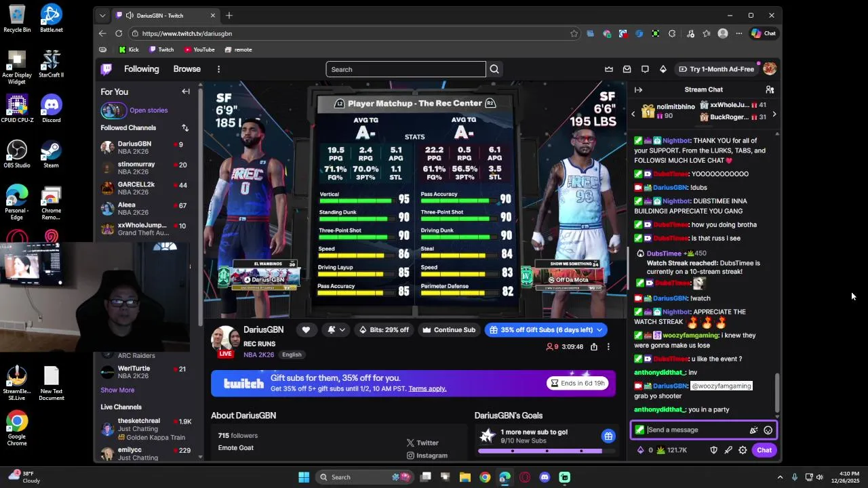The height and width of the screenshot is (488, 868).
Task: Open notification bell dropdown for DariusGBN
Action: (336, 330)
